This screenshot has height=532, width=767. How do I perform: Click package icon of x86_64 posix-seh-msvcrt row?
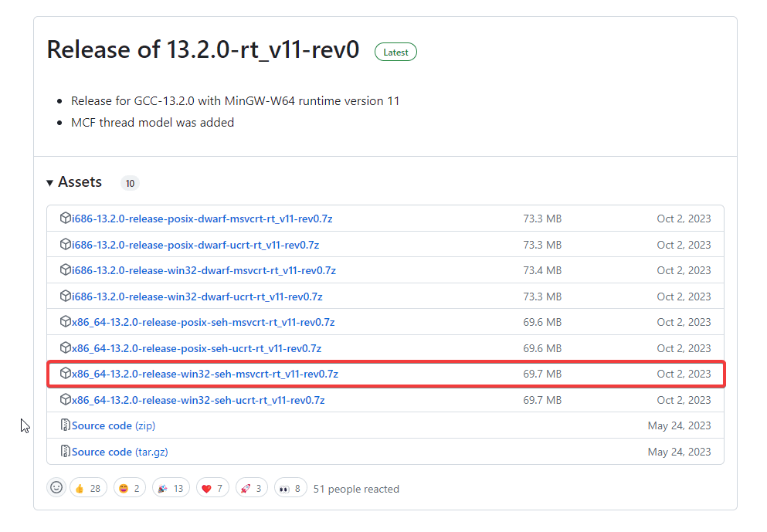(x=65, y=322)
